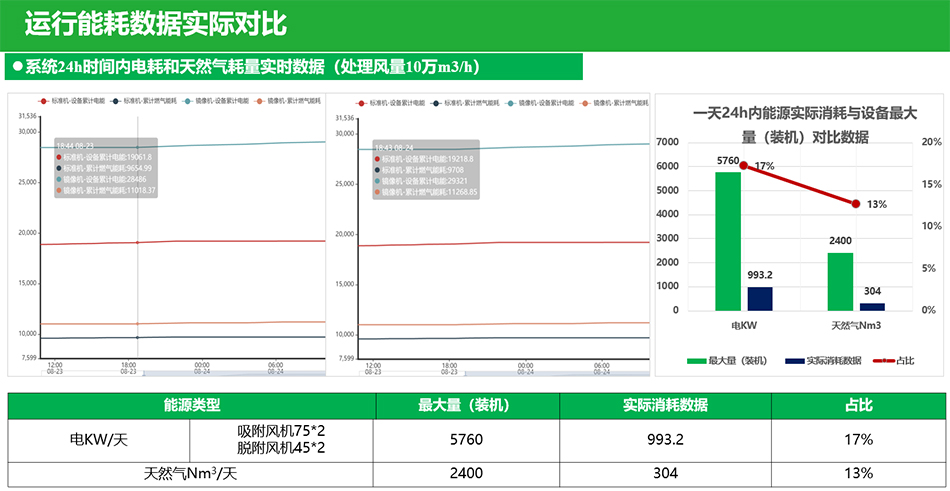The height and width of the screenshot is (491, 950).
Task: Select the 304 cell in the table
Action: 665,474
